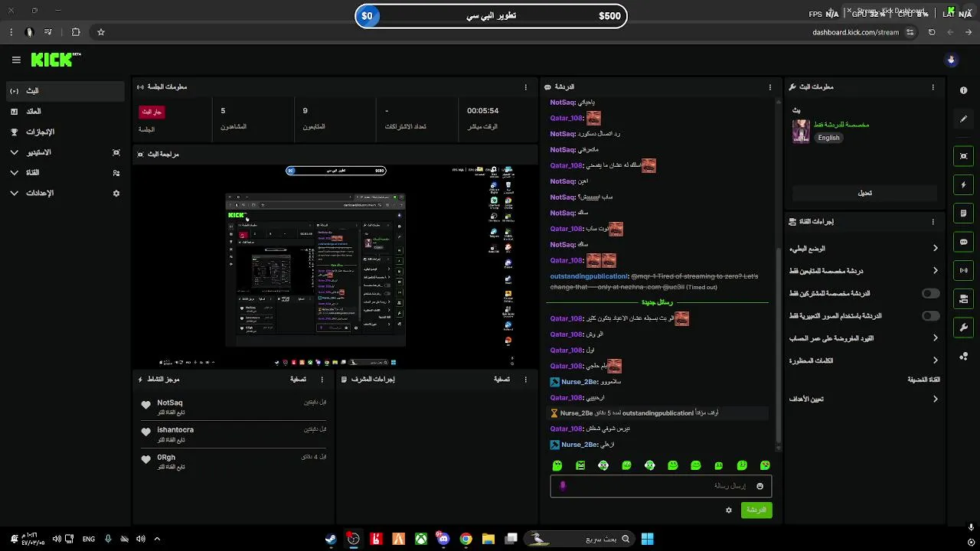Open the info icon in the right toolbar
980x551 pixels.
963,90
